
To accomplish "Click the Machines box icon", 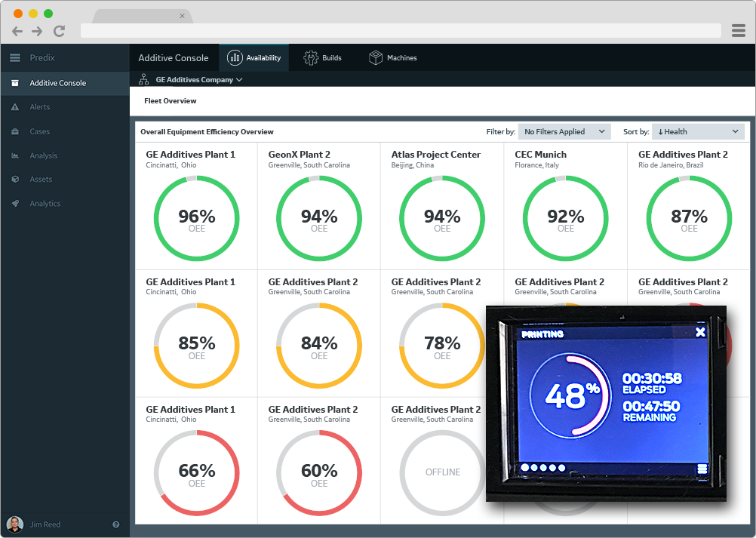I will (376, 58).
